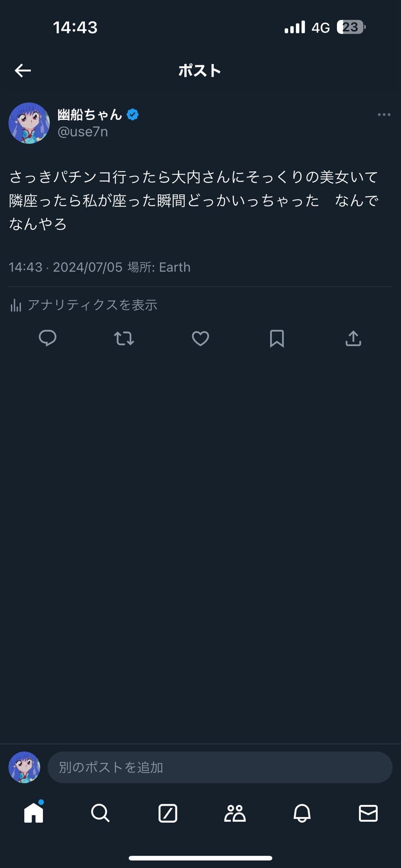This screenshot has width=401, height=868.
Task: Focus the add another post field
Action: [219, 767]
